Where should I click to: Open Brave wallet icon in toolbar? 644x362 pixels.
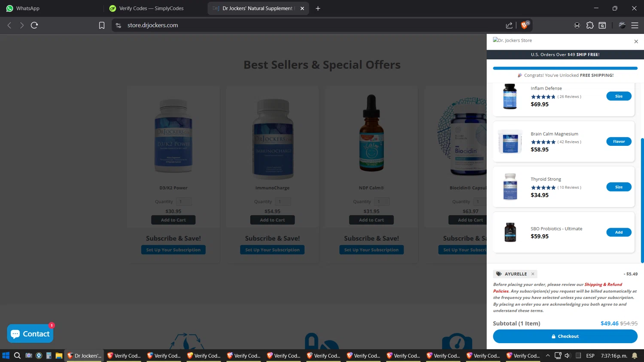(577, 25)
